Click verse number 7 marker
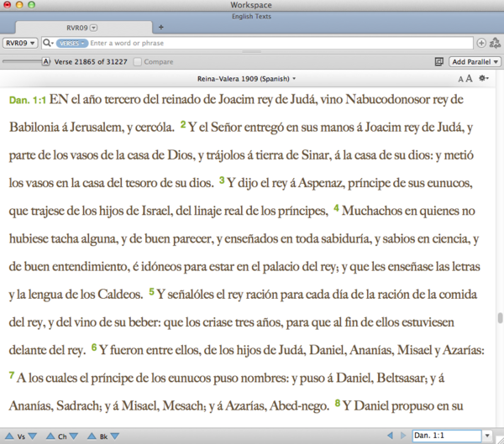Screen dimensions: 504x444 point(12,375)
